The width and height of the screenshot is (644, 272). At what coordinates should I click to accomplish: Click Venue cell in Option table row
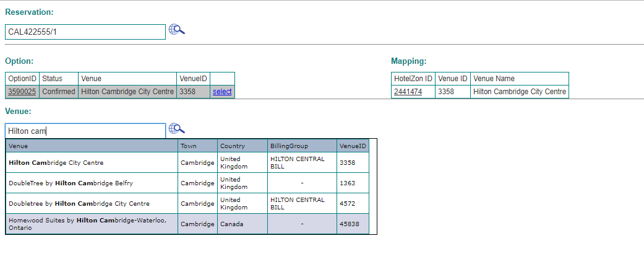(x=127, y=92)
